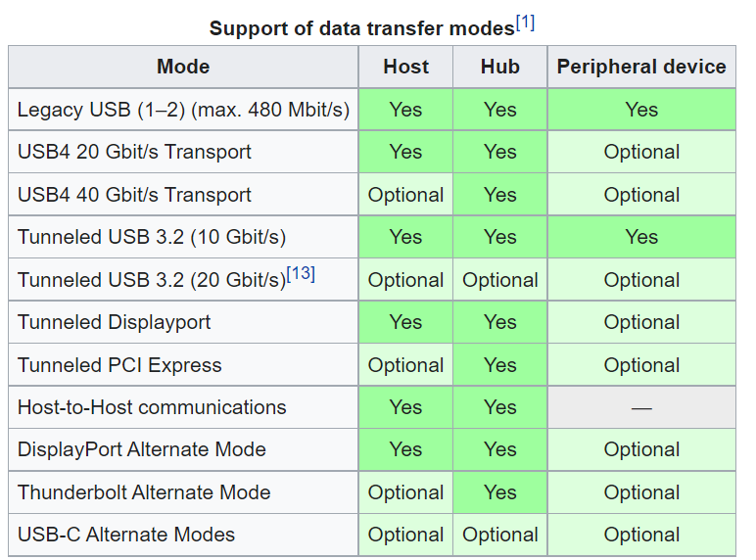
Task: Click Peripheral device cell for USB-C Alternate Modes
Action: click(x=641, y=535)
